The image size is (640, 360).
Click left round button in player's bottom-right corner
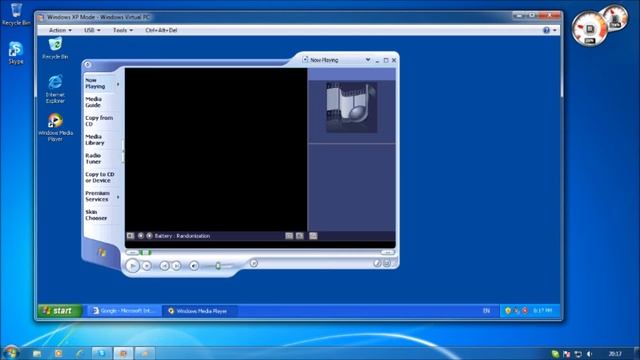[377, 263]
